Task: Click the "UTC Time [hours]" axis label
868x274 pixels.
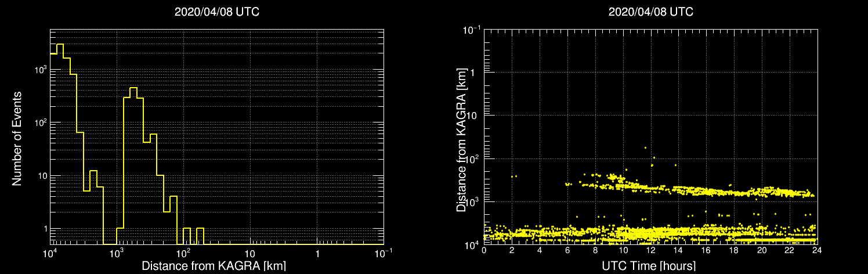Action: (650, 266)
